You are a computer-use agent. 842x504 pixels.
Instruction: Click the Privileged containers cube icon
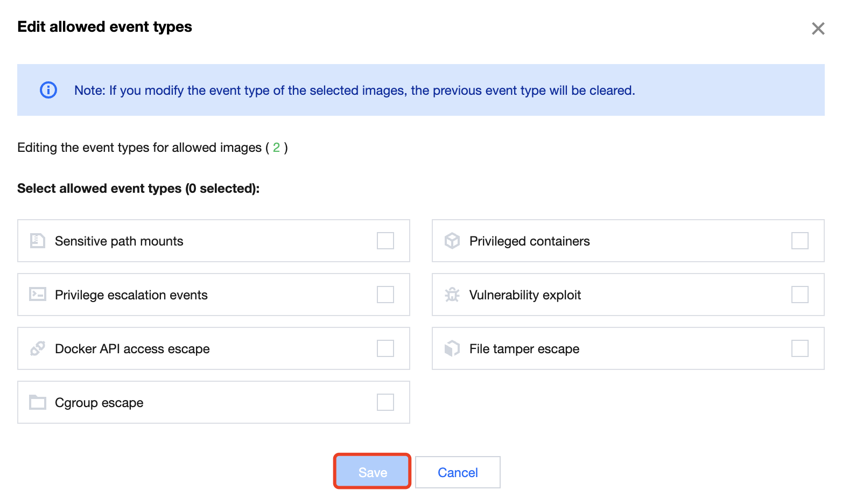452,241
